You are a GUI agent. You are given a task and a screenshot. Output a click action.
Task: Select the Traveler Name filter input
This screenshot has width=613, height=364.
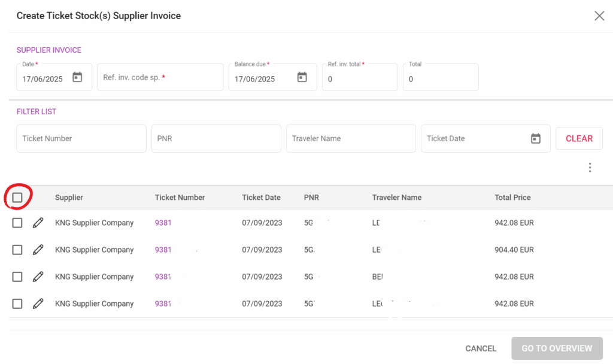click(350, 138)
